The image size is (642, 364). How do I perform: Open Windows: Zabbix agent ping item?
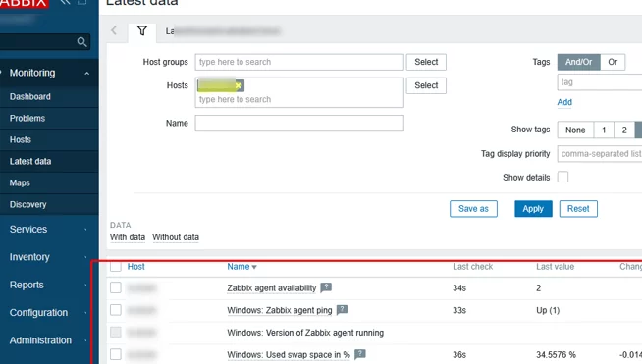[x=280, y=310]
